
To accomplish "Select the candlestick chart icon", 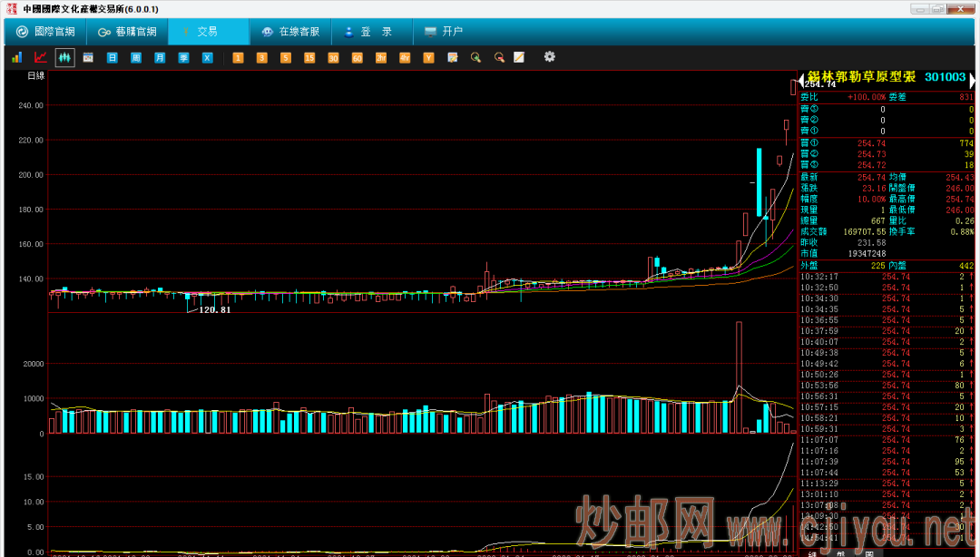I will pyautogui.click(x=64, y=57).
